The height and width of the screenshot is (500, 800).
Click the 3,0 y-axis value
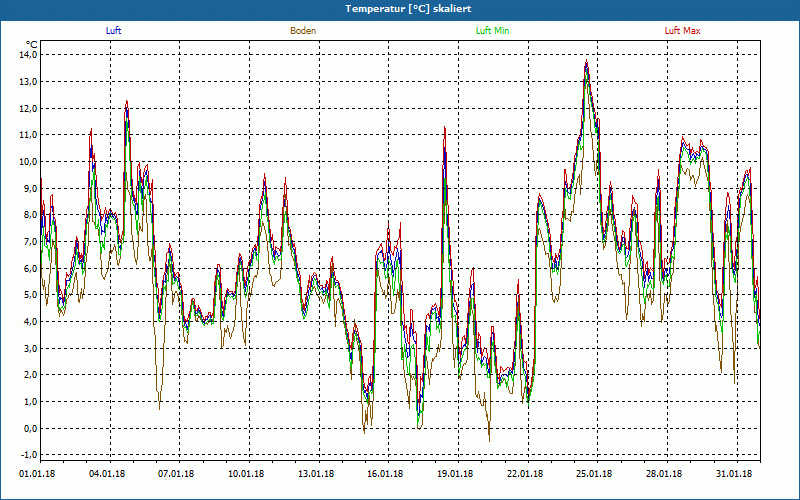30,348
